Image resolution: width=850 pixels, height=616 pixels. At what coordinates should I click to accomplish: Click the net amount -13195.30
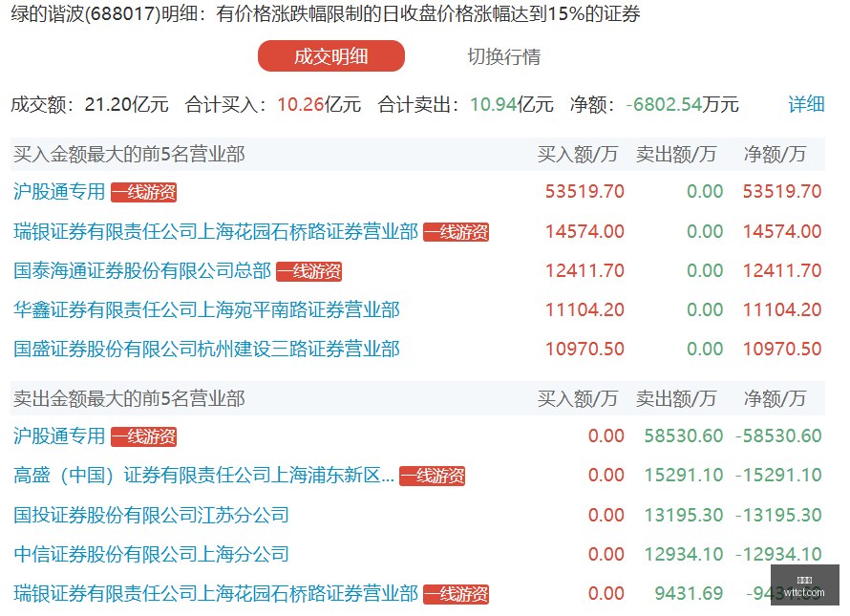pos(778,515)
